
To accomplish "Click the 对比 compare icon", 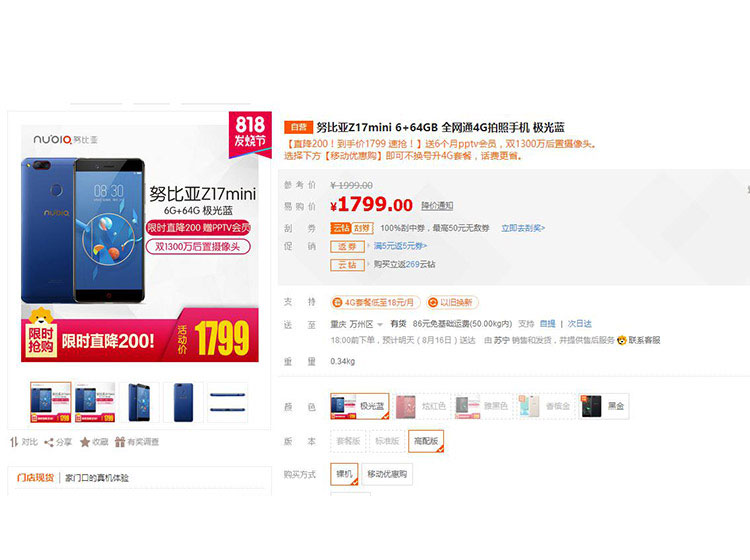I will (x=14, y=442).
